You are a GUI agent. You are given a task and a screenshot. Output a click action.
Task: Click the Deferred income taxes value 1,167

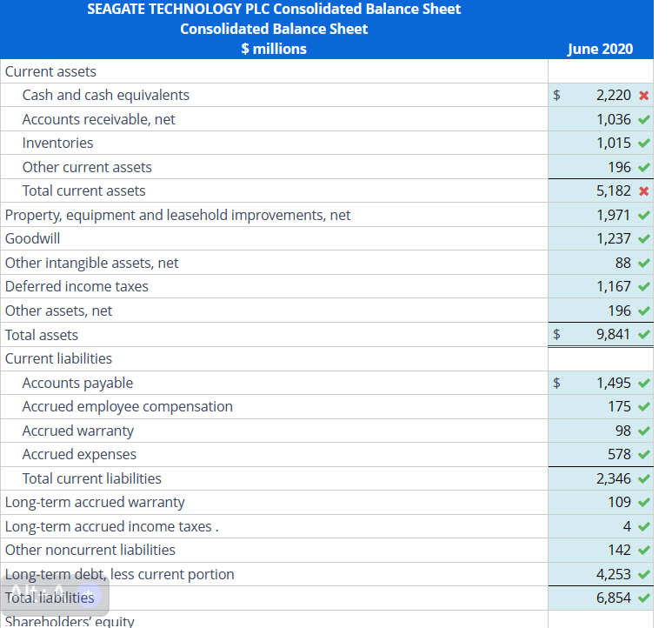click(613, 286)
